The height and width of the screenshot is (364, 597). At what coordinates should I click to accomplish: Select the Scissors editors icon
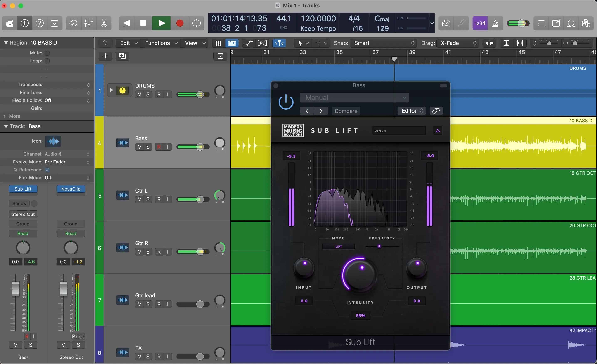104,23
